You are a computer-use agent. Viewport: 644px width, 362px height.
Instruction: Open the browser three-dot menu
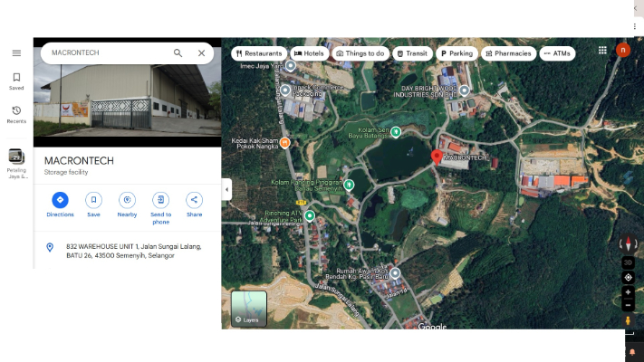[x=635, y=26]
